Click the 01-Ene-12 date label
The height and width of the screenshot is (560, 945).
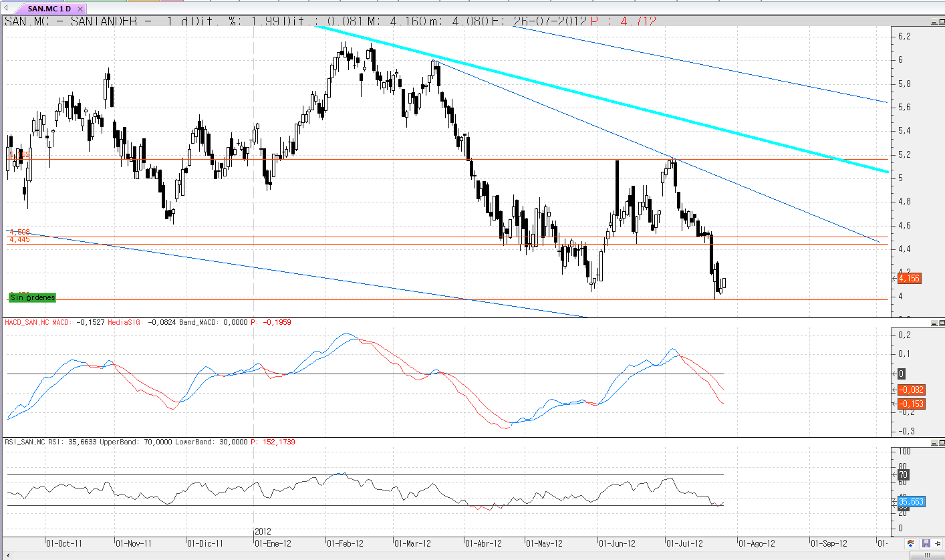(x=273, y=543)
